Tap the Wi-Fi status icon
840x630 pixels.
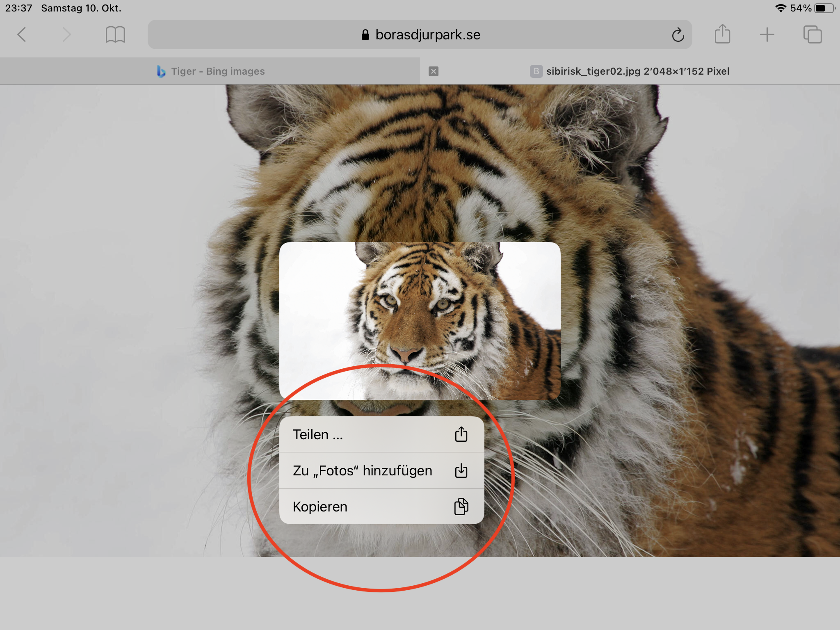tap(781, 8)
